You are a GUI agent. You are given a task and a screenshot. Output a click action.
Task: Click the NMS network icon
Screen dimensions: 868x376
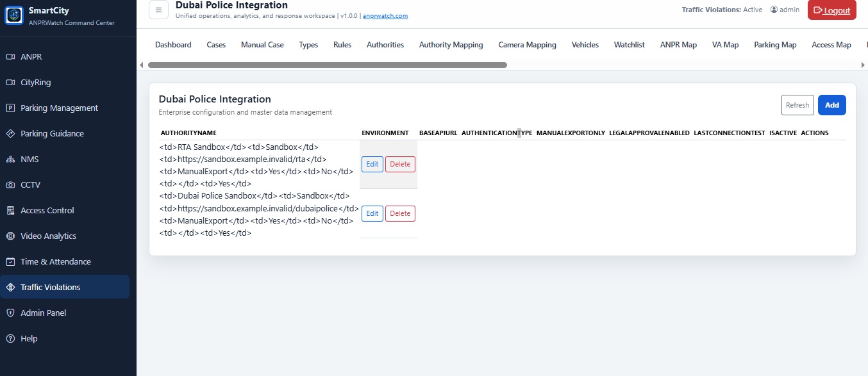[10, 159]
